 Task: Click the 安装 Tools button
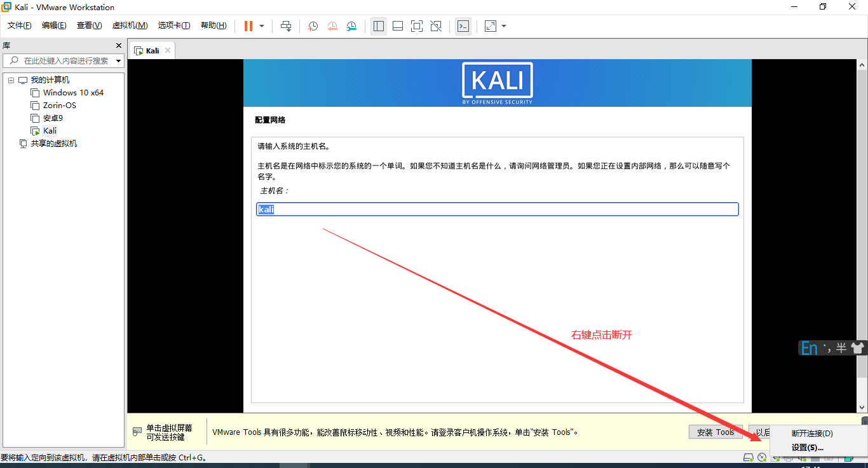click(715, 432)
